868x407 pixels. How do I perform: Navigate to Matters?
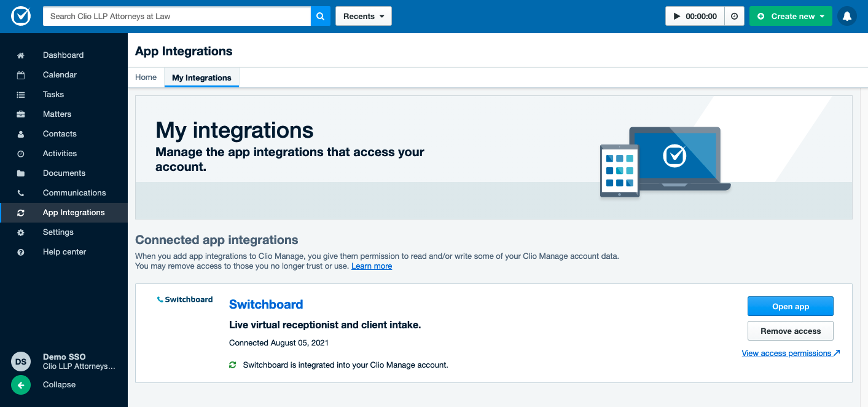pos(64,114)
